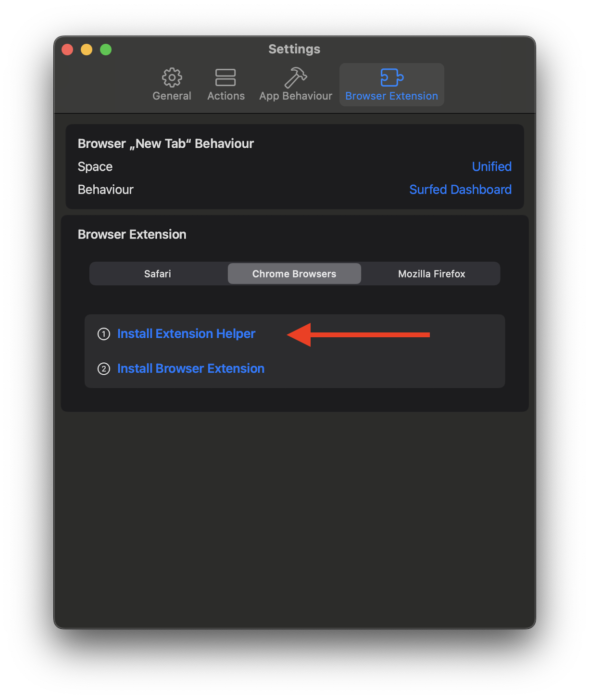Click the Settings window title
Viewport: 589px width, 700px height.
(294, 49)
